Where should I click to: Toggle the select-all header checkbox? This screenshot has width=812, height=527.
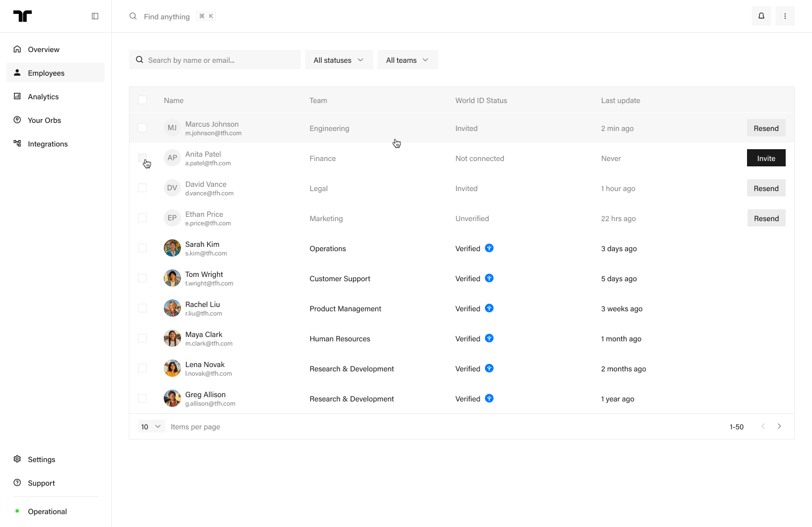[142, 100]
